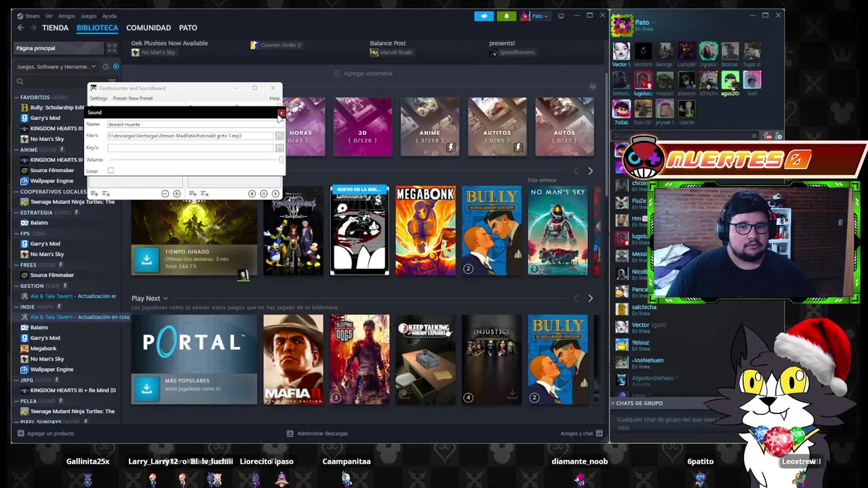Open 'Amigos y chat' button

pyautogui.click(x=581, y=433)
